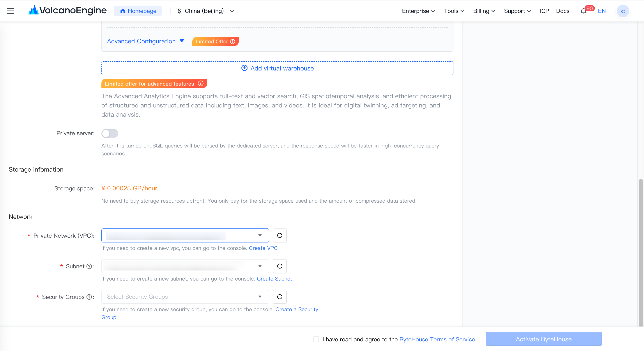Click info icon on Limited Offer badge
Viewport: 644px width, 351px height.
(232, 42)
